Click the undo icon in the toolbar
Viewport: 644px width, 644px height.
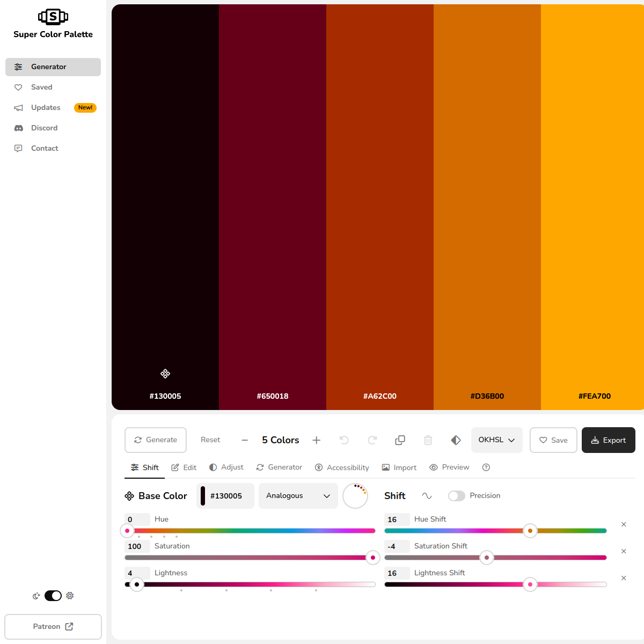click(344, 440)
